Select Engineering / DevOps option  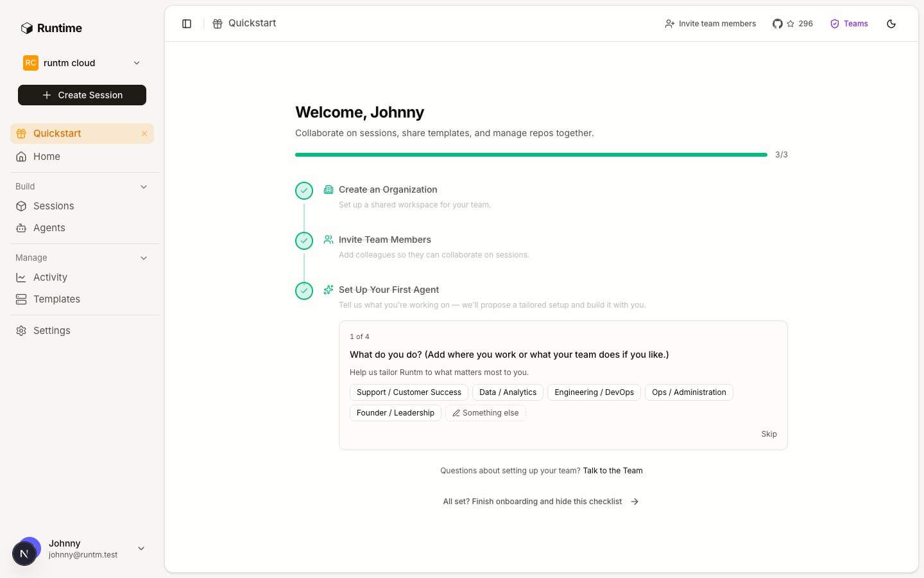(x=594, y=392)
